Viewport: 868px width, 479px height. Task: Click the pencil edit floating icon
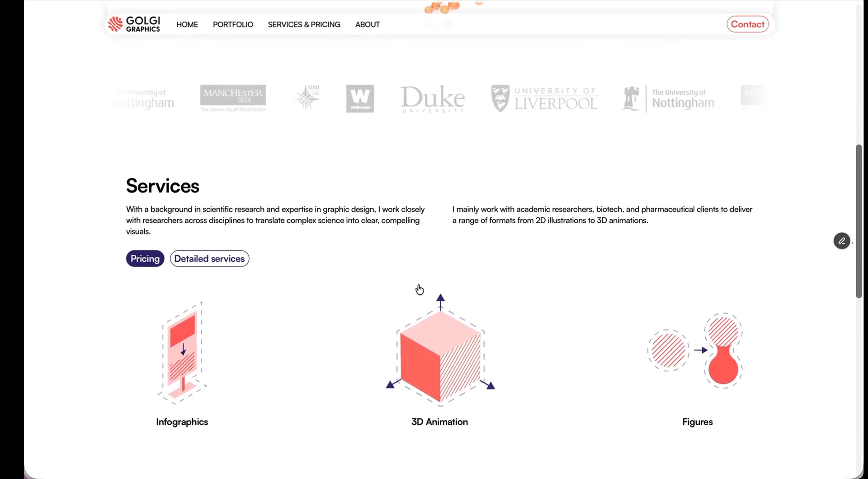click(841, 241)
